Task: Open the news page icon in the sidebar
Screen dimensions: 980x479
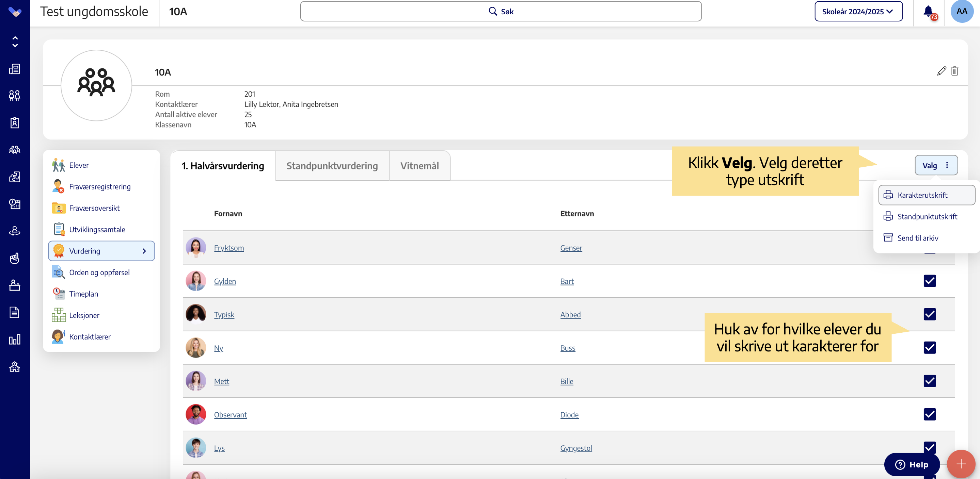Action: tap(15, 69)
